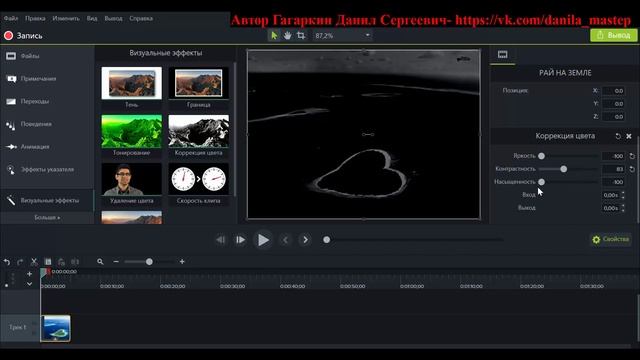The width and height of the screenshot is (640, 360).
Task: Paste in timeline toolbar
Action: 61,262
